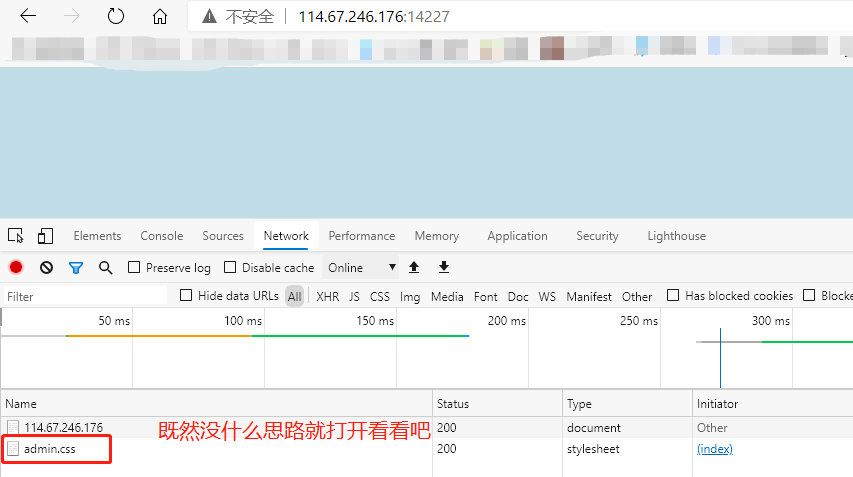Click the document type cell

[x=594, y=428]
